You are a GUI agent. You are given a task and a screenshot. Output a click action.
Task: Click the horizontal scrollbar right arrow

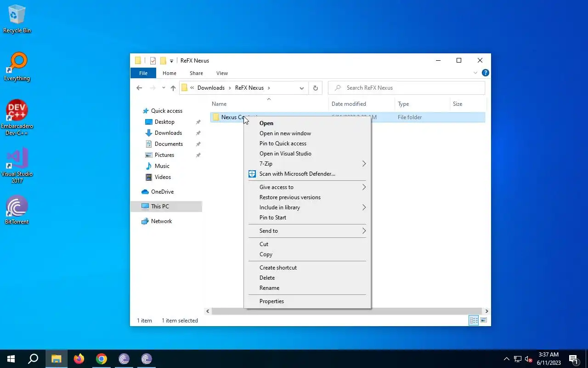tap(486, 311)
